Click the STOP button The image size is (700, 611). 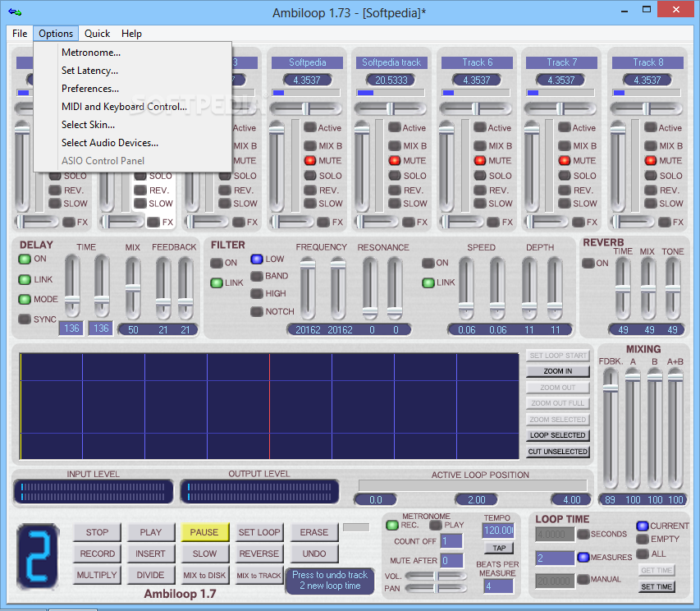point(97,532)
